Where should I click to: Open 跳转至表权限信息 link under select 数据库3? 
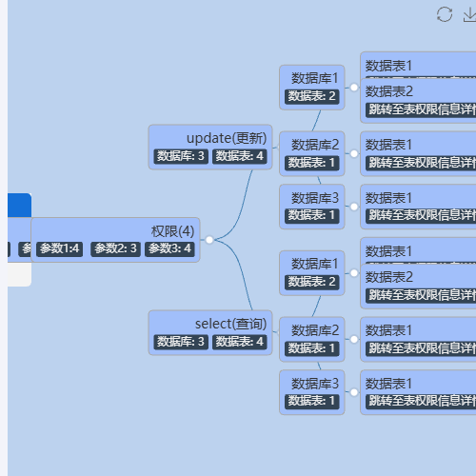pyautogui.click(x=421, y=402)
